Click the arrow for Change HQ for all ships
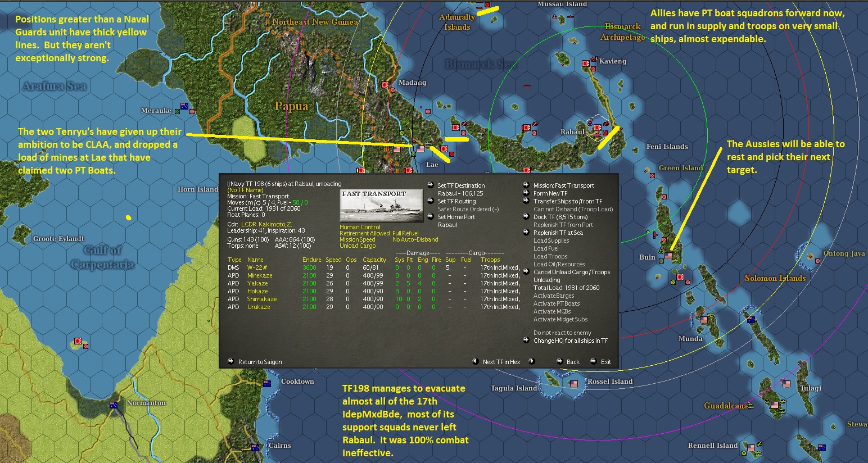The width and height of the screenshot is (868, 463). (x=526, y=340)
